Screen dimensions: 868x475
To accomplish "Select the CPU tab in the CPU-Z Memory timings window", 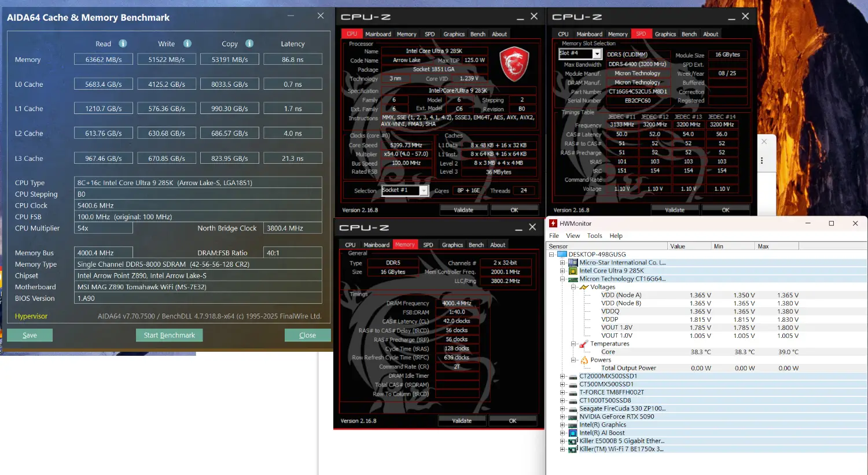I will (350, 245).
